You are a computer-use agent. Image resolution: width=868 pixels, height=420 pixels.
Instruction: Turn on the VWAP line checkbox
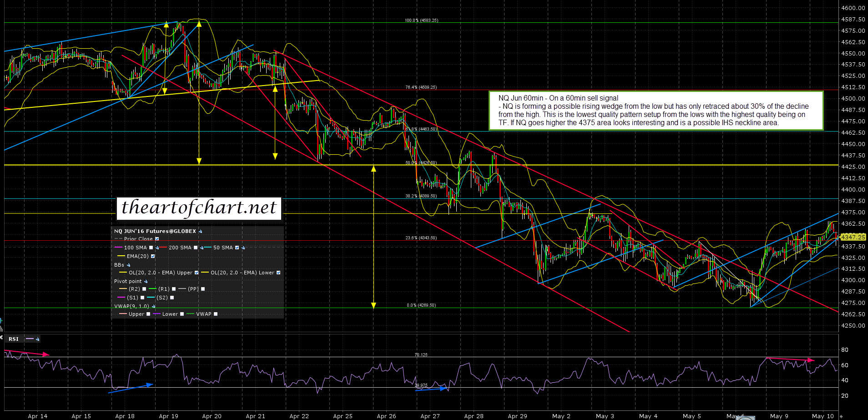click(x=216, y=314)
